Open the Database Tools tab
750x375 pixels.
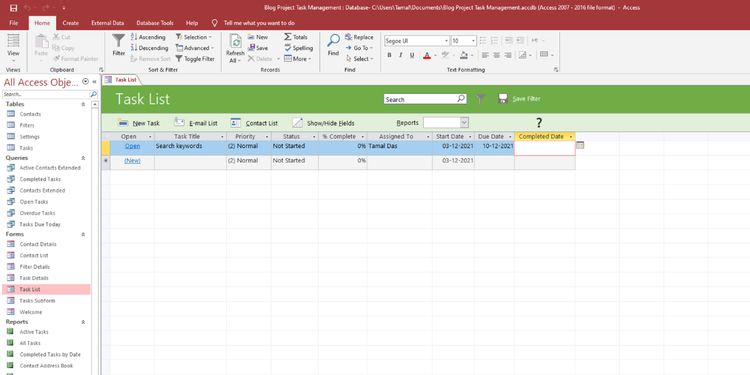[x=155, y=23]
